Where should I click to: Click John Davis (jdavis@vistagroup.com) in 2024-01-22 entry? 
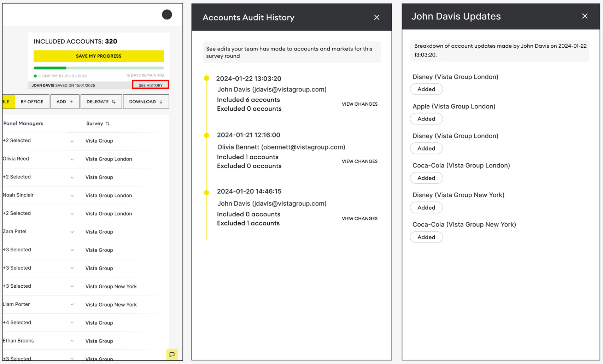(x=272, y=89)
